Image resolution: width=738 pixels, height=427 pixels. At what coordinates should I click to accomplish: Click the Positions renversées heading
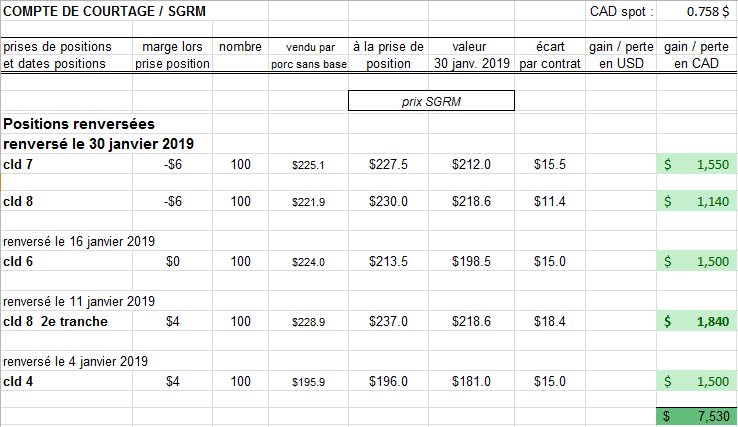point(79,124)
